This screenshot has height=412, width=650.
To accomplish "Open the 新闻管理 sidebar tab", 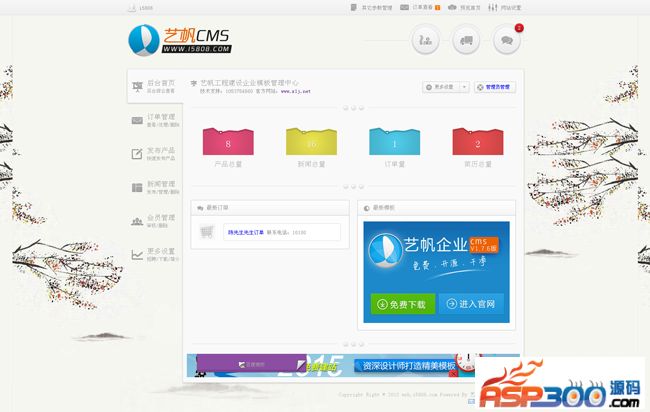I will click(x=155, y=188).
